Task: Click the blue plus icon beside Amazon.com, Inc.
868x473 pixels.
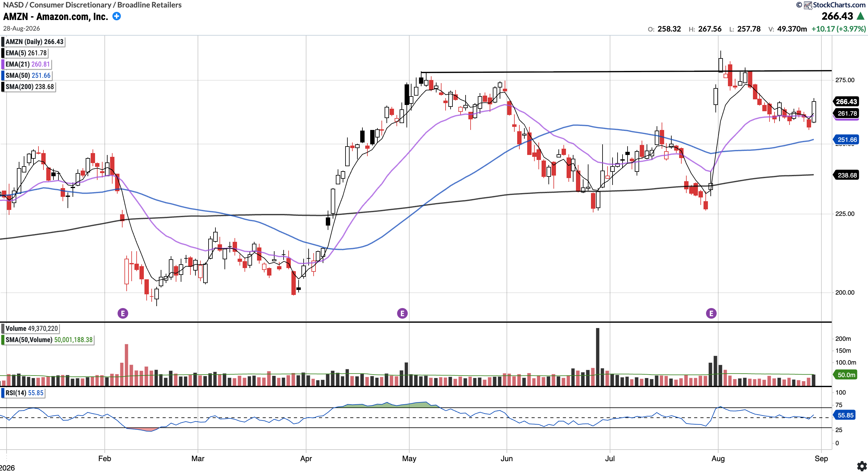Action: (x=117, y=16)
